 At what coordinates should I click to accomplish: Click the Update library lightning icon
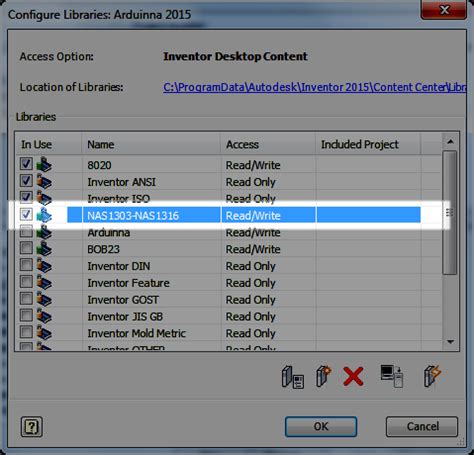coord(432,376)
